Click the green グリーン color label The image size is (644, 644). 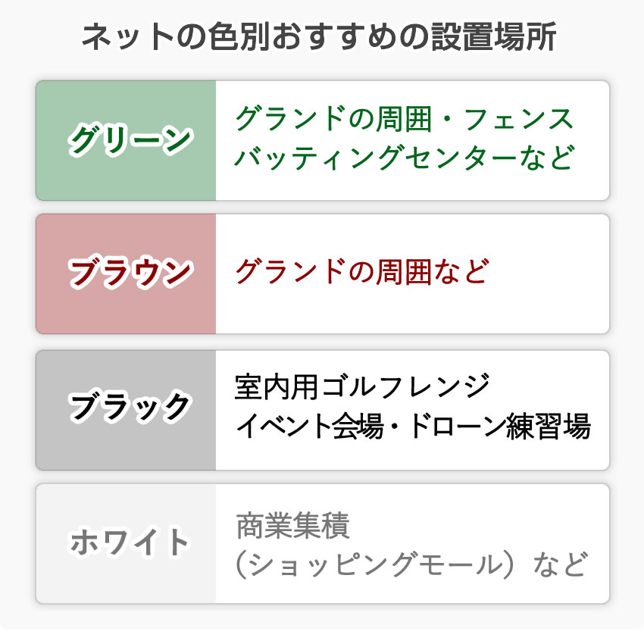127,140
